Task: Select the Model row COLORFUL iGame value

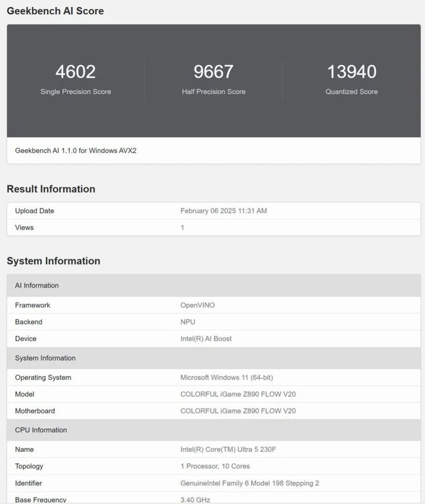Action: point(238,394)
